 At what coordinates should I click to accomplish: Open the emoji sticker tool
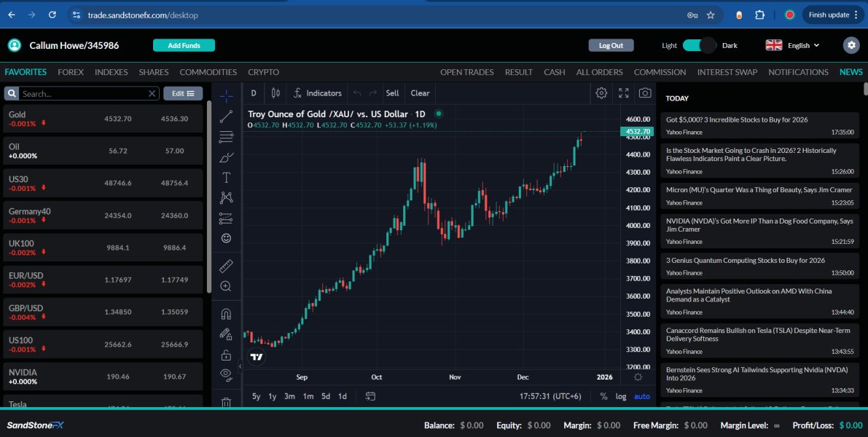pos(226,238)
